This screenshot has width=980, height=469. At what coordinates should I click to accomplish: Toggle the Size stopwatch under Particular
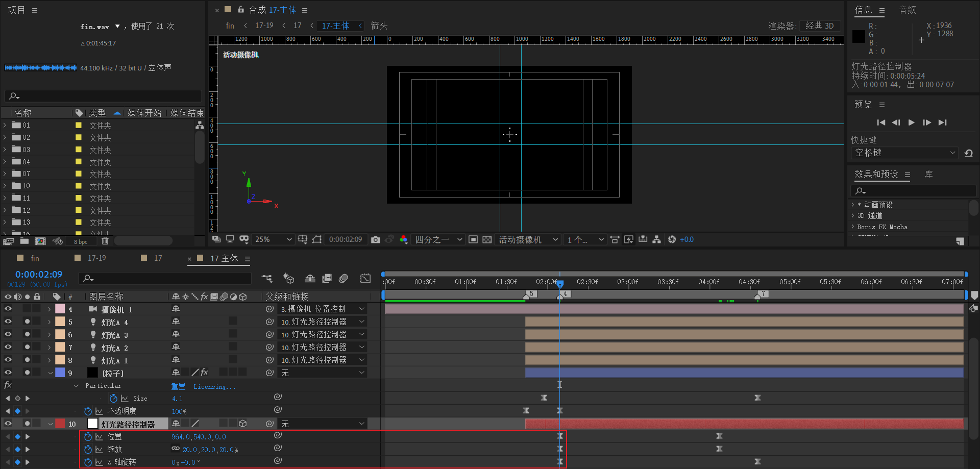[x=113, y=398]
